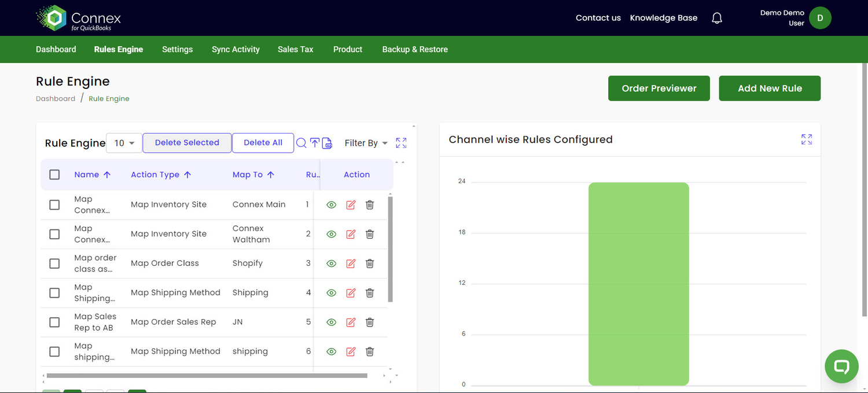Edit the rule mapped to Connex Main

coord(351,205)
